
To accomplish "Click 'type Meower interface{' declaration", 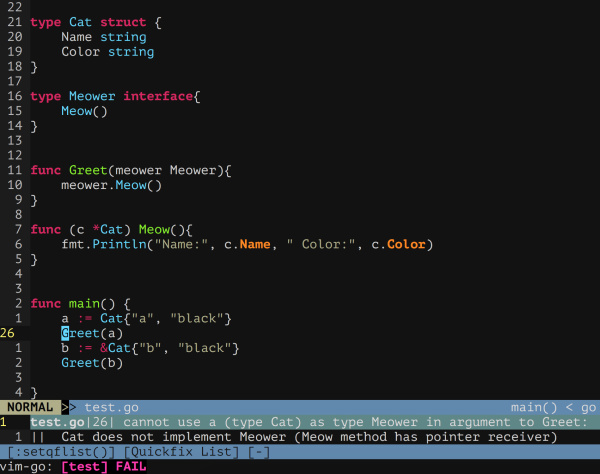I will [115, 96].
